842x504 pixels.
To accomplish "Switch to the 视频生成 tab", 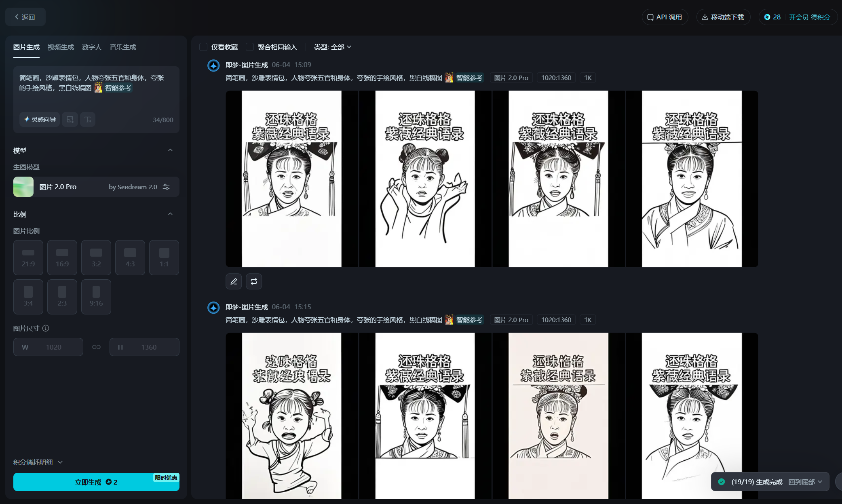I will [x=61, y=47].
